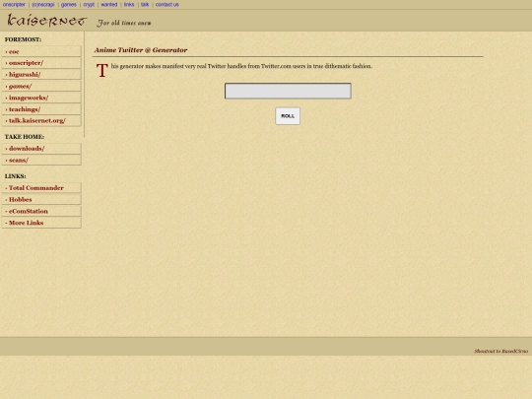Image resolution: width=532 pixels, height=399 pixels.
Task: Click the LINKS: sidebar header
Action: point(15,176)
